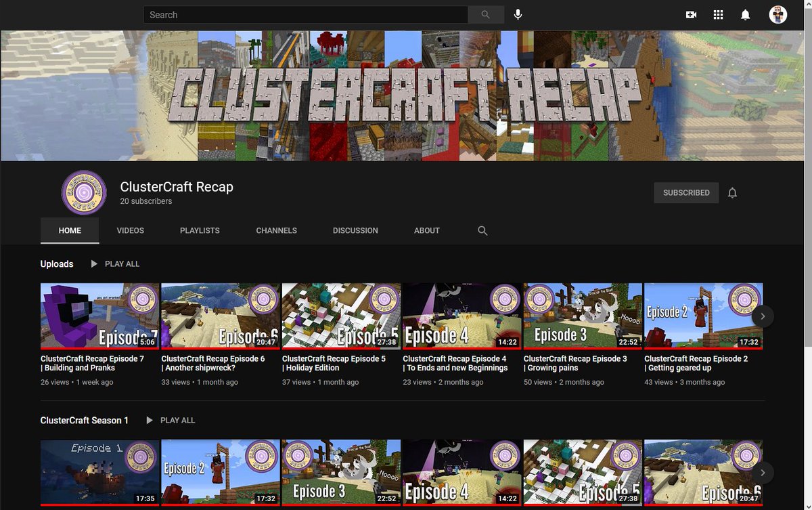Click title 'Episode 4 | To Ends and new Beginnings'
Viewport: 812px width, 510px height.
(x=455, y=363)
